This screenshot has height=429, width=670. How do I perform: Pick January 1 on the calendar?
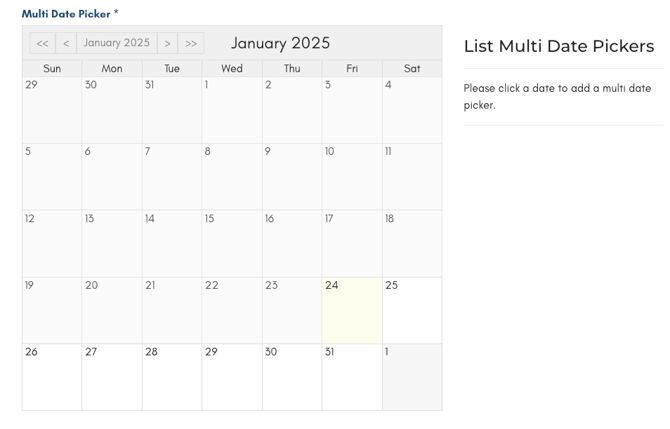[232, 110]
